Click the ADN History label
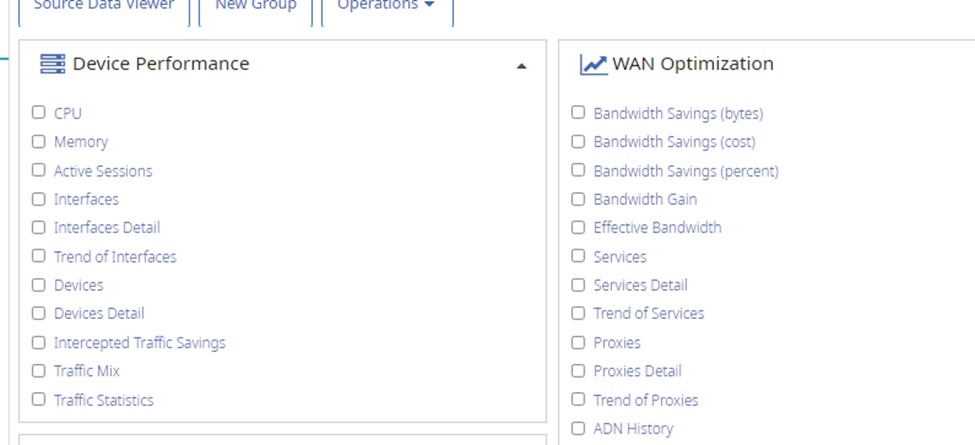 (x=633, y=429)
